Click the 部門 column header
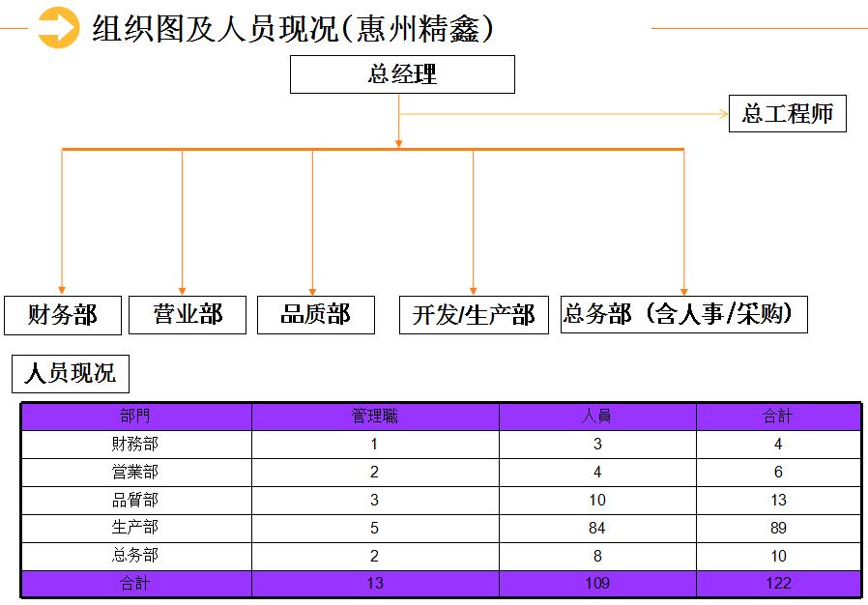 [x=135, y=417]
